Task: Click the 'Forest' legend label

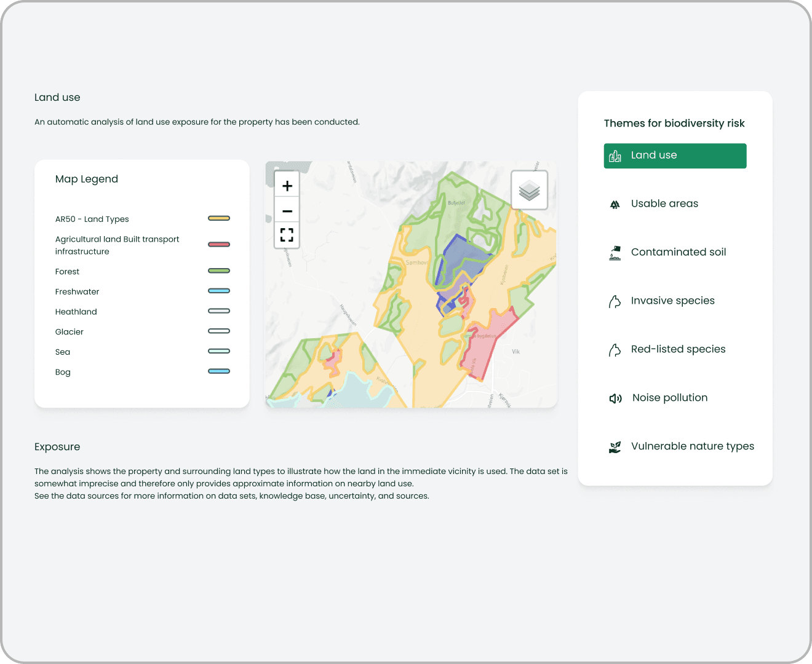Action: (67, 272)
